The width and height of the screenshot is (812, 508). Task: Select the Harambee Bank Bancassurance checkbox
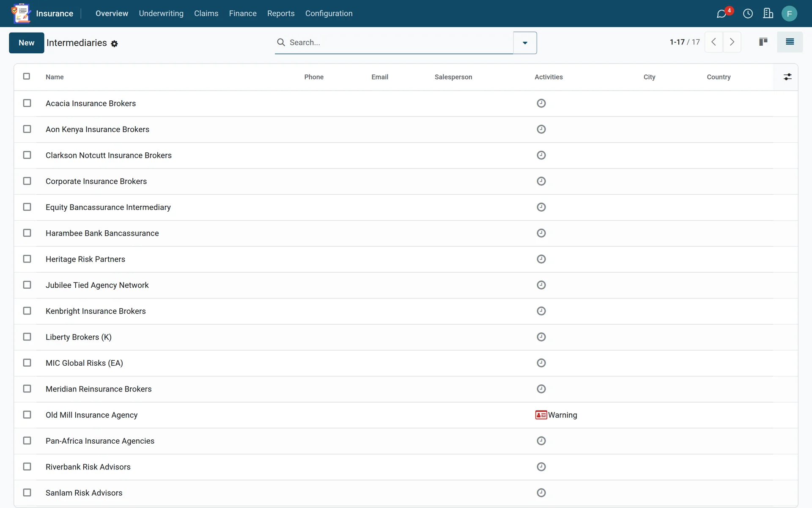pyautogui.click(x=27, y=233)
